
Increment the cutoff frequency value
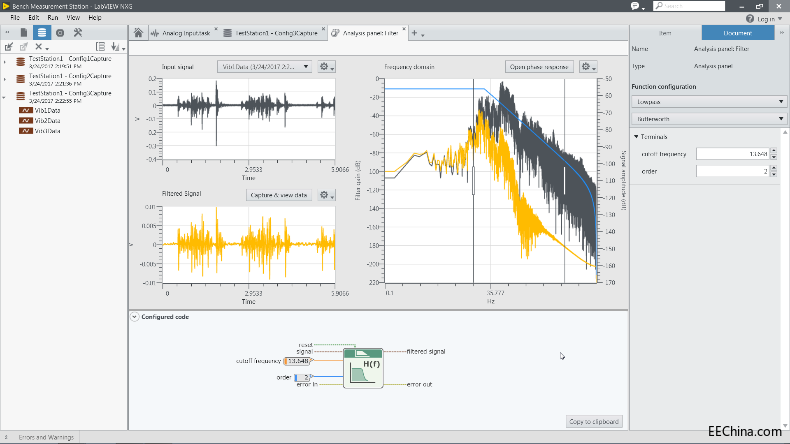[x=774, y=151]
